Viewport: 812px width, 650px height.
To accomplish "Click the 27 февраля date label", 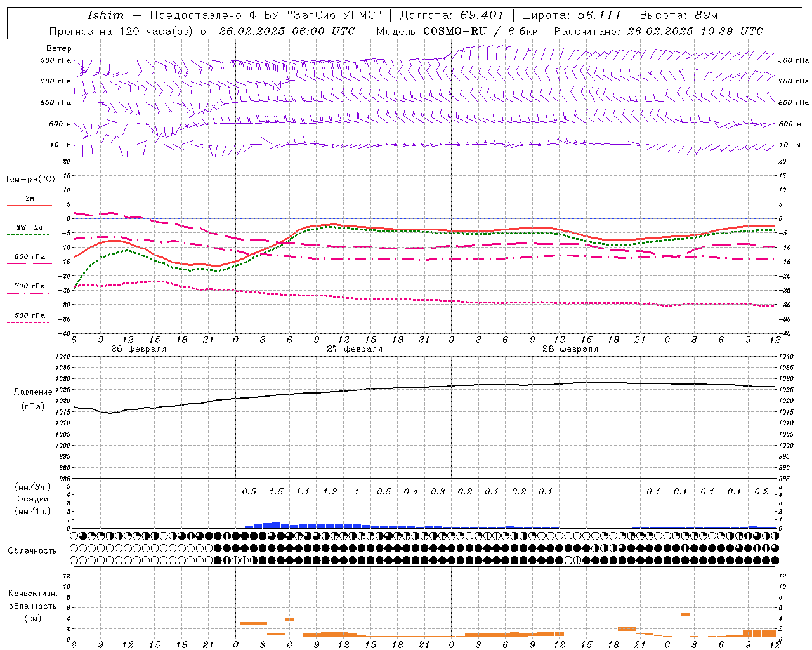I will click(355, 349).
